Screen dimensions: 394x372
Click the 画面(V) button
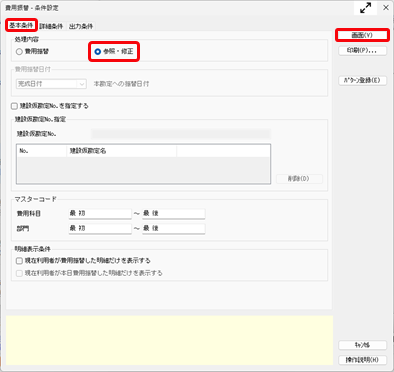click(x=362, y=35)
